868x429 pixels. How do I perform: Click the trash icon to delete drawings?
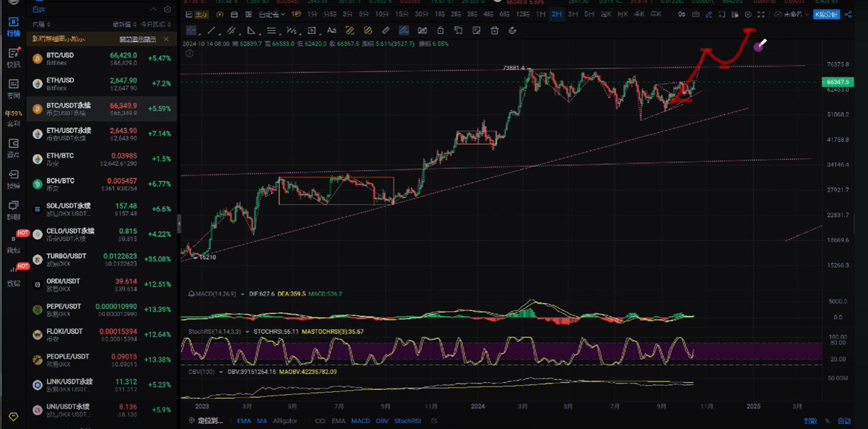(494, 31)
